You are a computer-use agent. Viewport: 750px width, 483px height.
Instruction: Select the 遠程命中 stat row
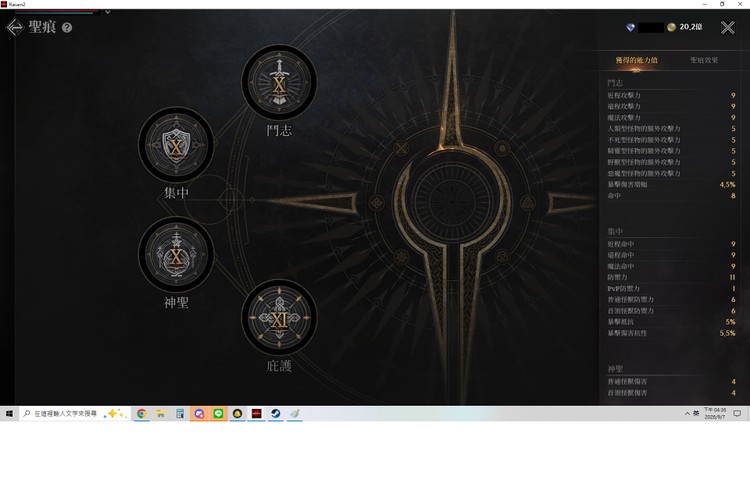(x=671, y=255)
